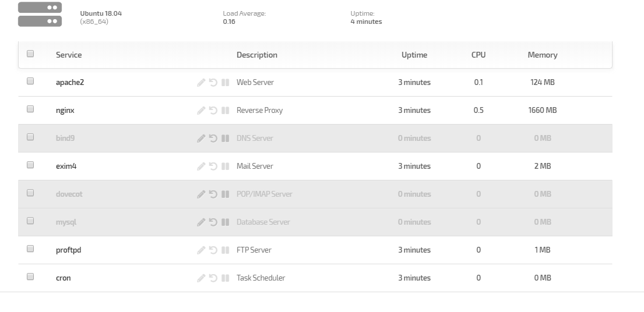Screen dimensions: 644x312
Task: Select the cron row checkbox
Action: tap(30, 276)
